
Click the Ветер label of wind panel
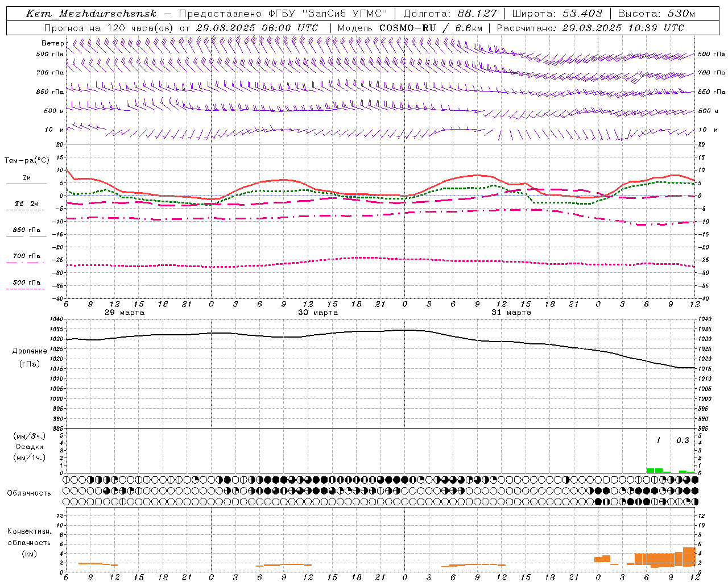tap(52, 43)
